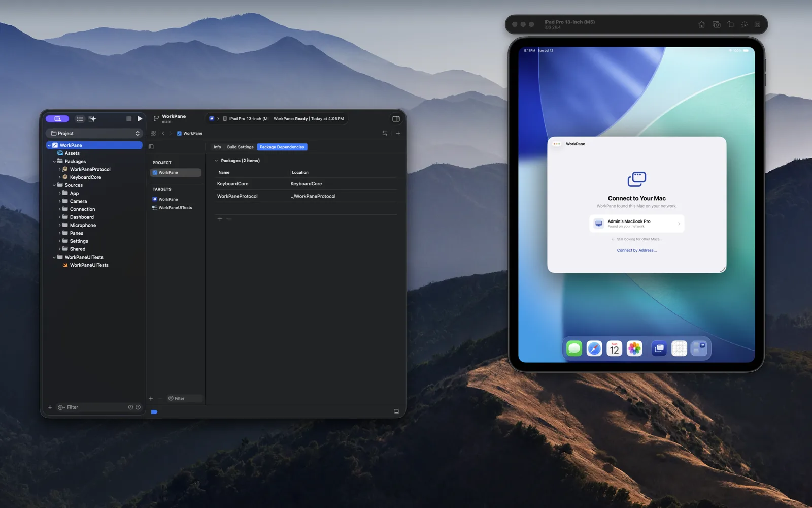Collapse the Sources folder

point(54,185)
